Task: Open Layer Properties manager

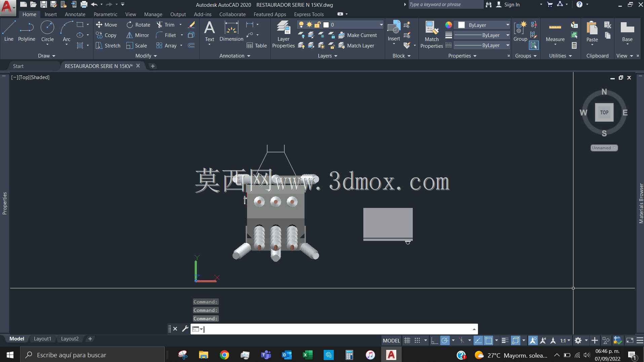Action: click(x=283, y=34)
